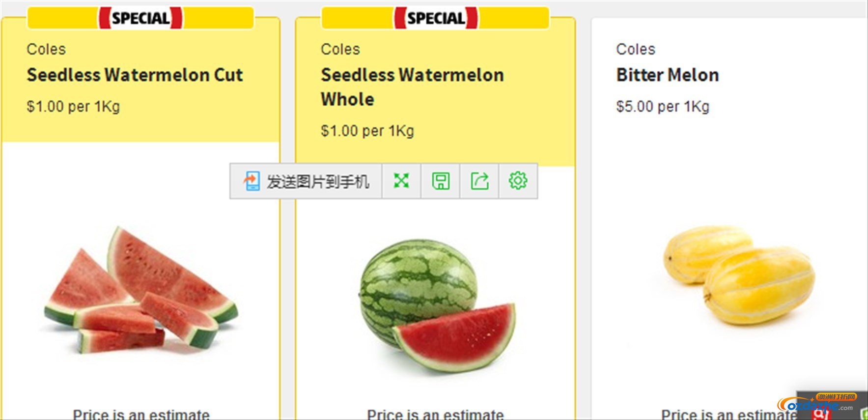The width and height of the screenshot is (868, 420).
Task: Click SPECIAL badge on Watermelon Cut card
Action: 140,18
